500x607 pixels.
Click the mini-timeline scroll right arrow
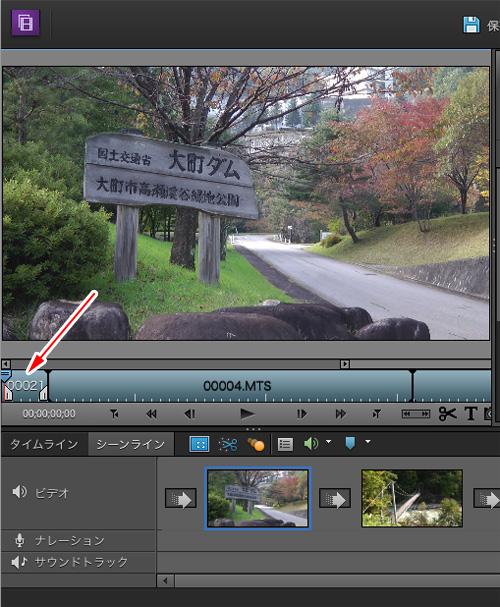[x=345, y=364]
